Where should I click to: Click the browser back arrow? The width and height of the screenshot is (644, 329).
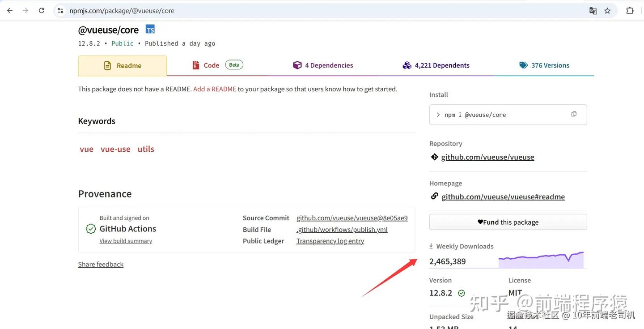[x=10, y=10]
